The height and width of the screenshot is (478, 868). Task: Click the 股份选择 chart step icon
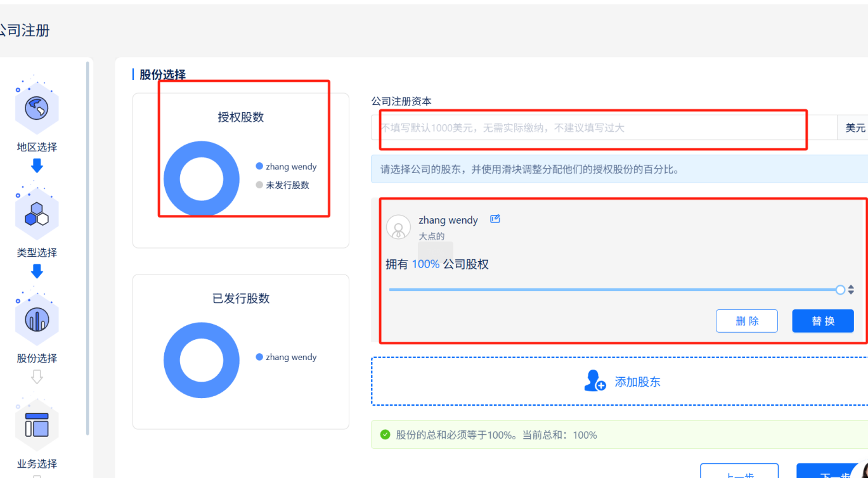[37, 320]
